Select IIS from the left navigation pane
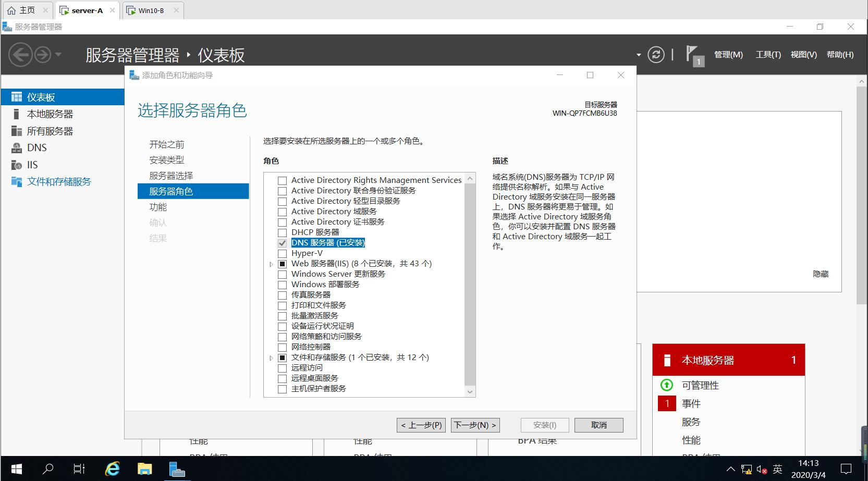The height and width of the screenshot is (481, 868). (32, 164)
